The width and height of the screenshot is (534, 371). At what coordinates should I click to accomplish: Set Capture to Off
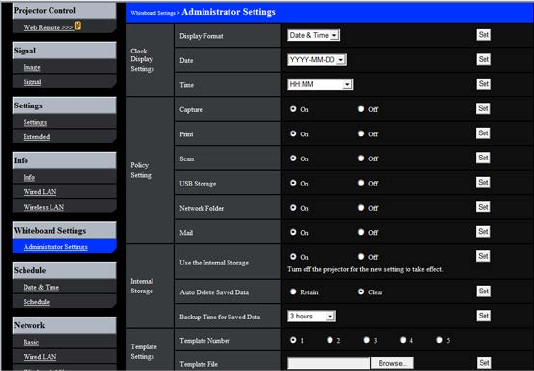pos(361,109)
